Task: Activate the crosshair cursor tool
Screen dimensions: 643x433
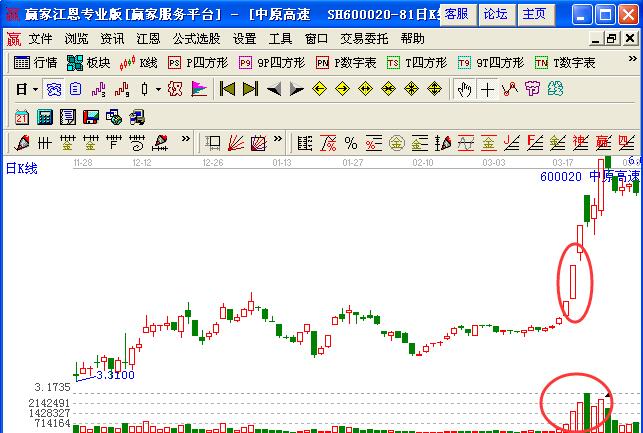Action: click(x=487, y=89)
